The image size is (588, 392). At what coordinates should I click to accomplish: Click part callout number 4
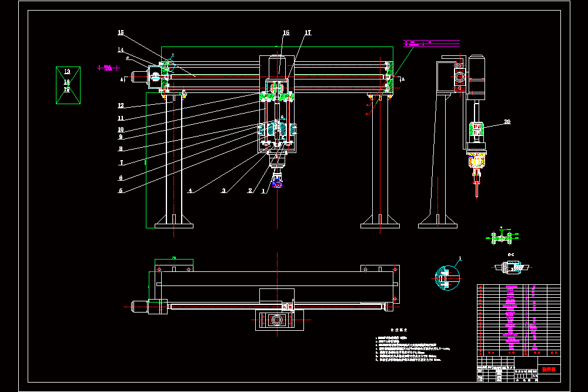pyautogui.click(x=191, y=190)
